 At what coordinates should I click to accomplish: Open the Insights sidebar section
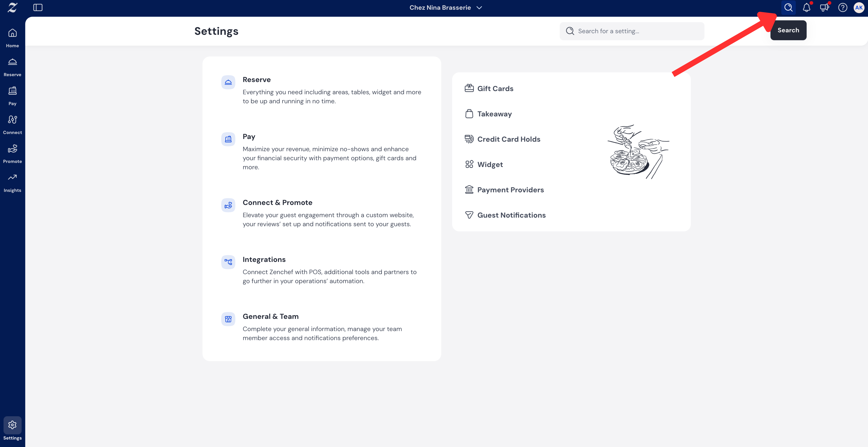[x=12, y=183]
